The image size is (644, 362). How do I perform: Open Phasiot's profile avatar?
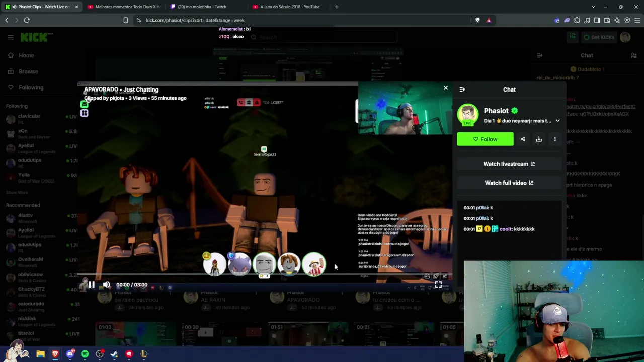(467, 114)
